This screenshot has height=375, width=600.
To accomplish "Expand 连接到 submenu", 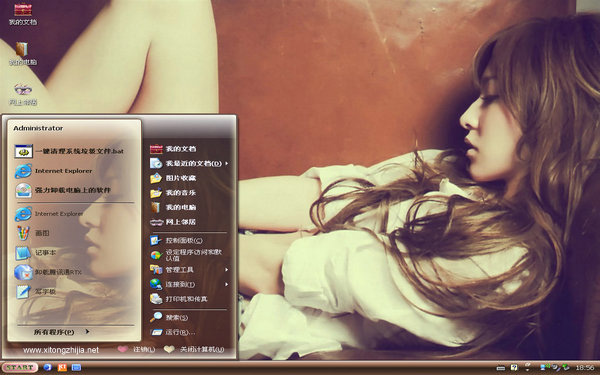I will pos(189,284).
